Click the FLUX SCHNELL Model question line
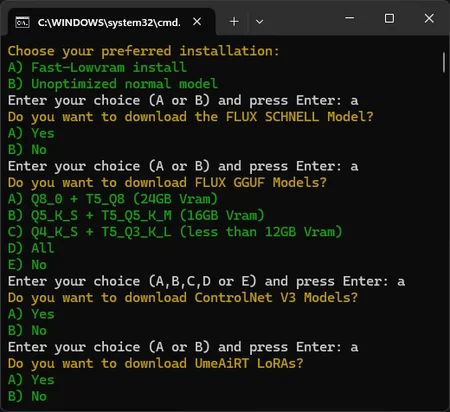 click(190, 117)
